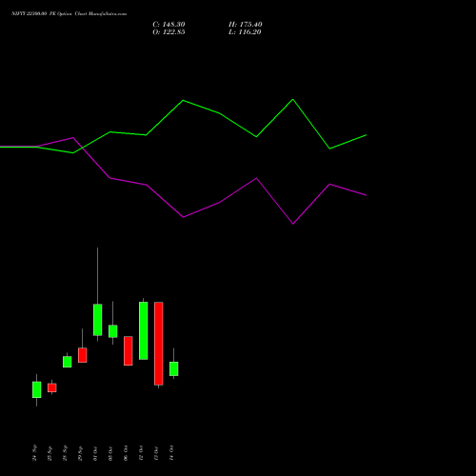Click the '29 Sep' date axis label
Image resolution: width=476 pixels, height=476 pixels.
80,453
